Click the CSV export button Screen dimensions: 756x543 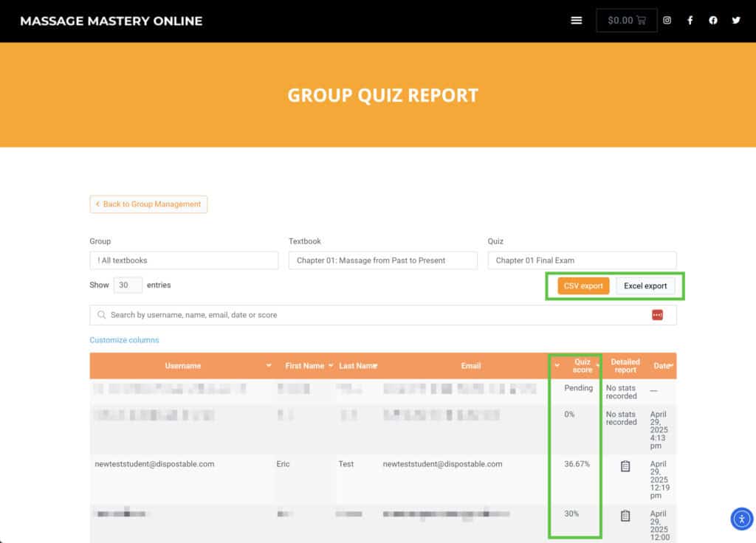(x=583, y=286)
